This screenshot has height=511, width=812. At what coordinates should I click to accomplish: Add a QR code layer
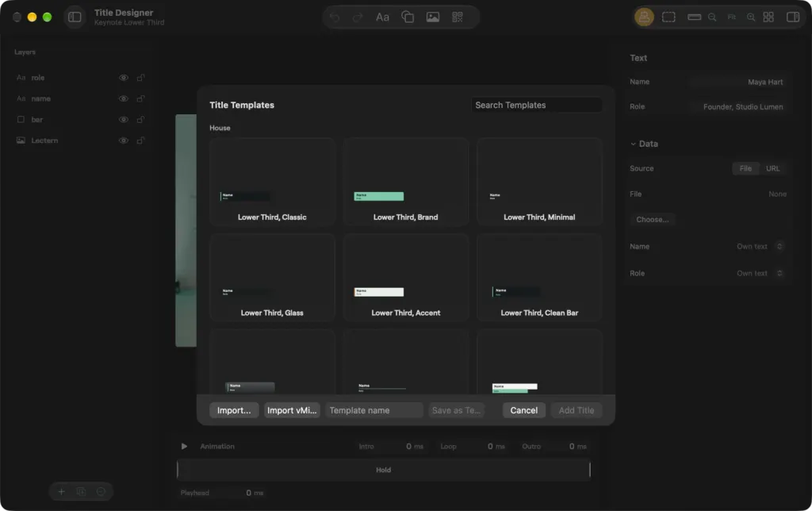(458, 17)
